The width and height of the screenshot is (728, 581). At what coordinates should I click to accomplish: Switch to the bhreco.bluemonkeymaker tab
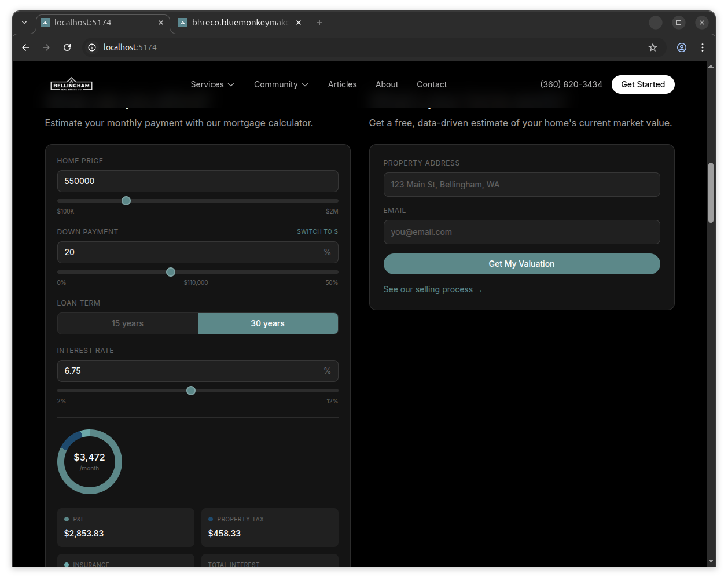[239, 23]
